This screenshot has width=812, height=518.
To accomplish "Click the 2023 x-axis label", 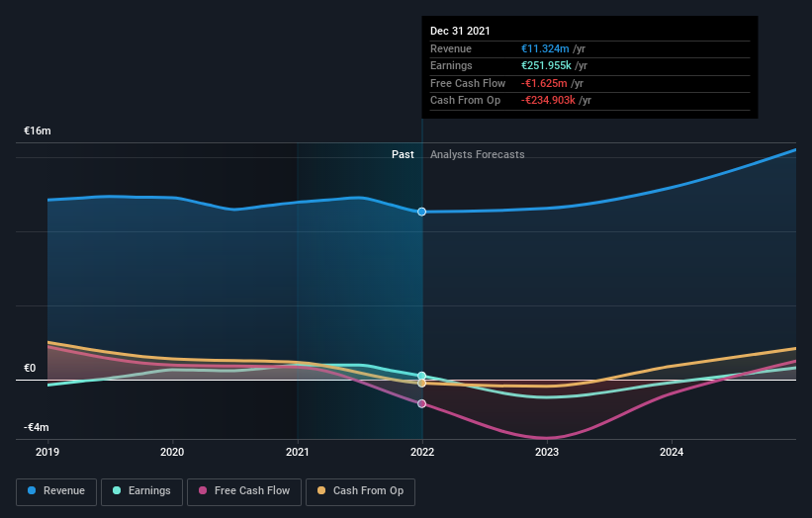I will point(547,453).
